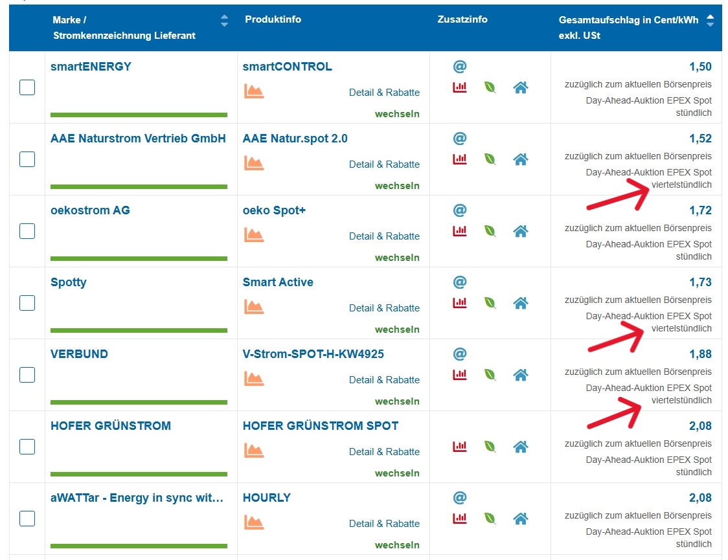728x560 pixels.
Task: Tick the checkbox for smartENERGY
Action: point(27,87)
